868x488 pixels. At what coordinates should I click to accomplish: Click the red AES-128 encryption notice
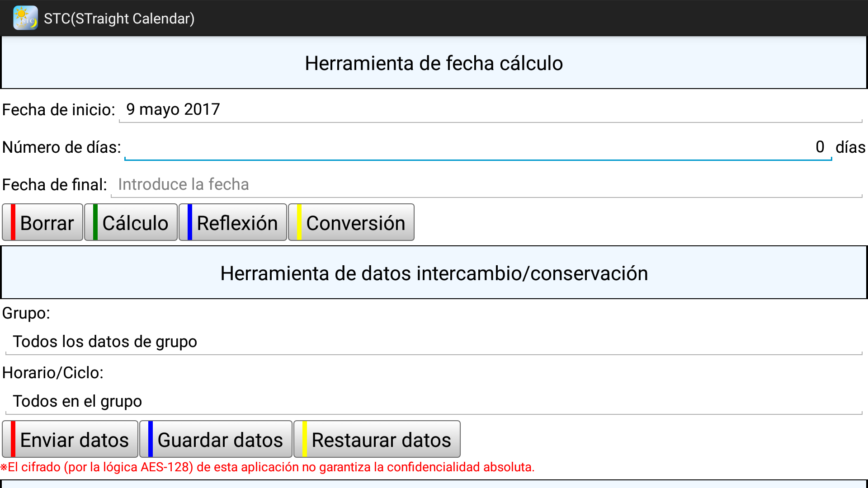point(268,467)
